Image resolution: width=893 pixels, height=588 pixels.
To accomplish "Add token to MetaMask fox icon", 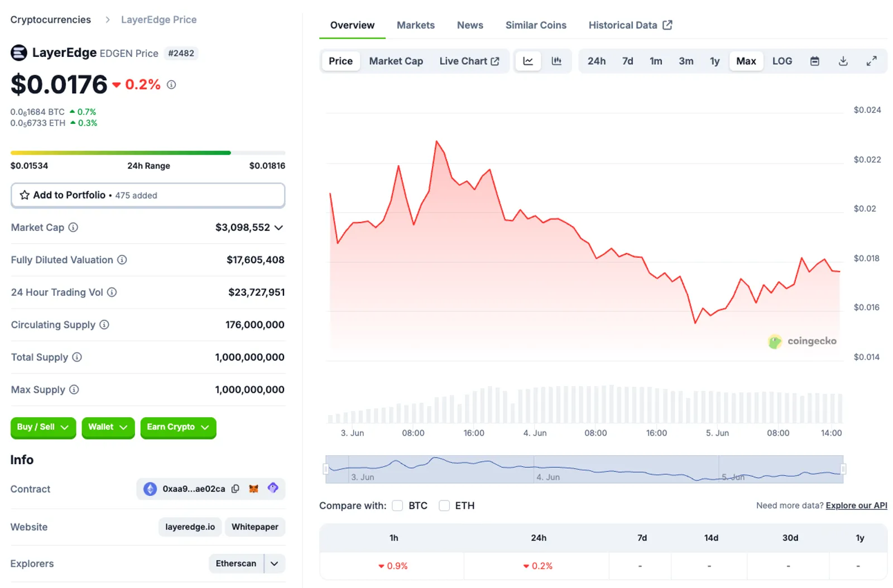I will point(253,489).
